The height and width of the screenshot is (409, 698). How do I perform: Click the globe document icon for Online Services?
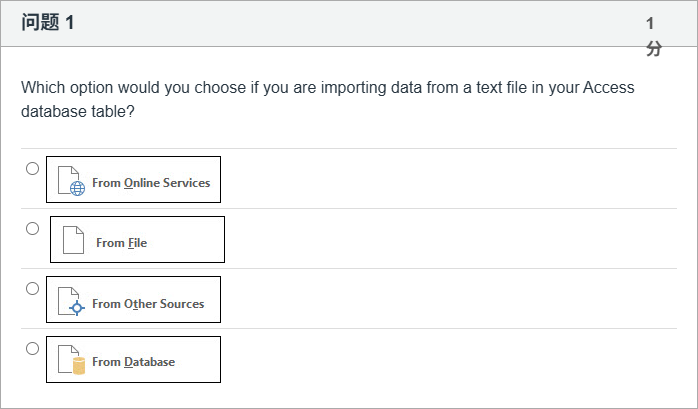pyautogui.click(x=71, y=181)
